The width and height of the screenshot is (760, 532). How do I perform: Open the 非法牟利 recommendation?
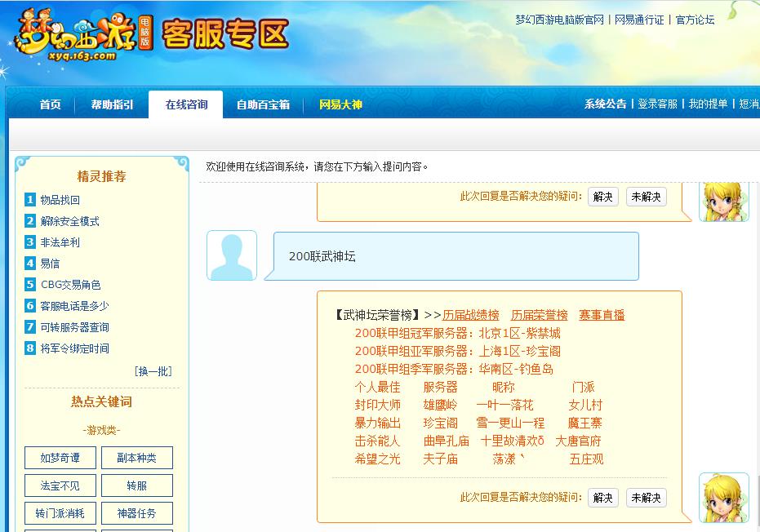pos(60,242)
